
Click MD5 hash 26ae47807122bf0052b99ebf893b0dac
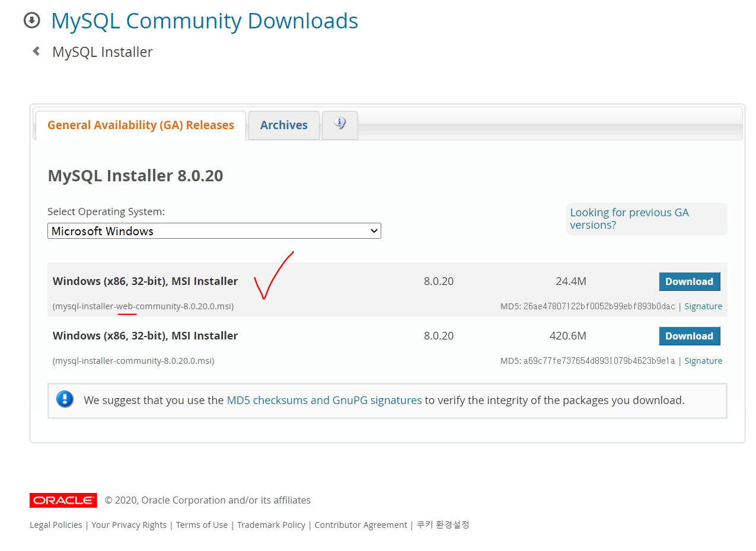(x=599, y=306)
